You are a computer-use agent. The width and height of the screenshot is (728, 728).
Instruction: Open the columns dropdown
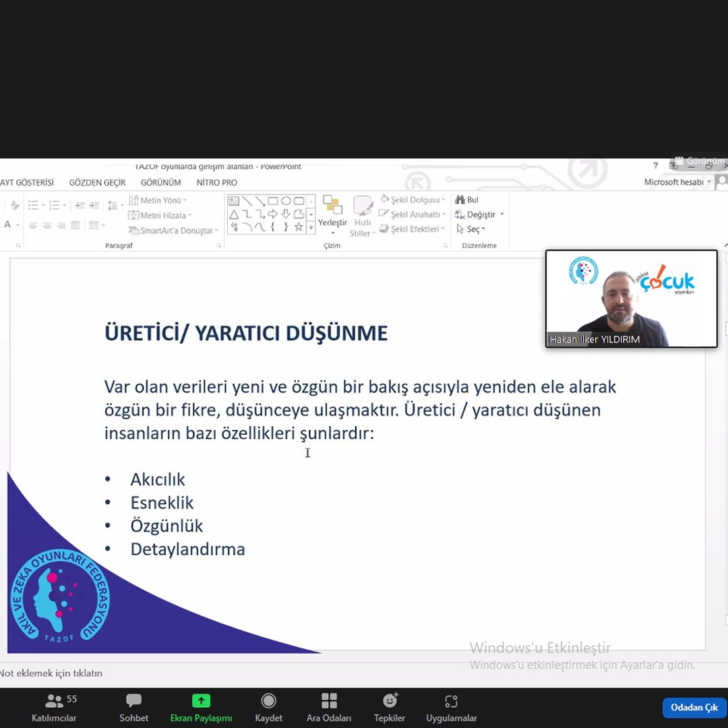click(x=96, y=225)
